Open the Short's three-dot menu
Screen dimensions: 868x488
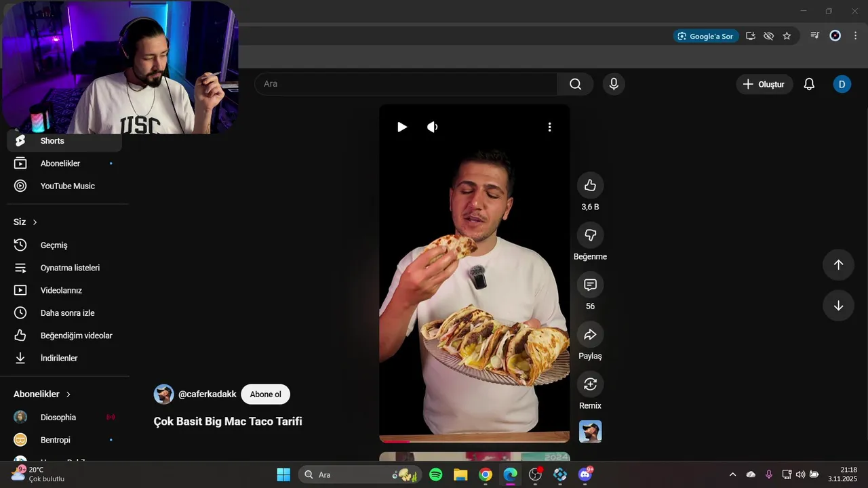pyautogui.click(x=549, y=127)
